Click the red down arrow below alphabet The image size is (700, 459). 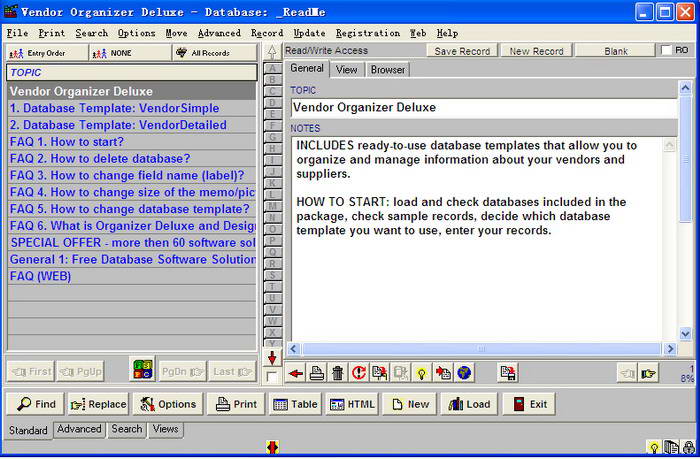(x=272, y=358)
